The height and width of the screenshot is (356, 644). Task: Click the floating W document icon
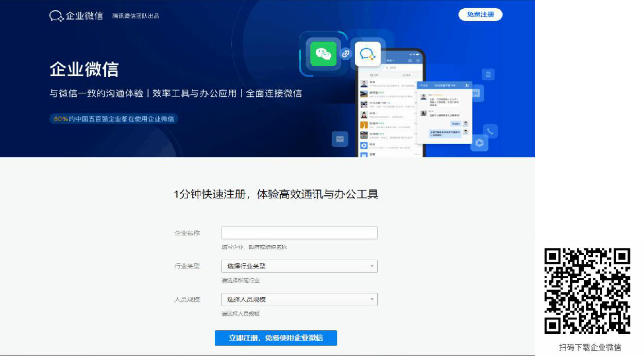476,93
